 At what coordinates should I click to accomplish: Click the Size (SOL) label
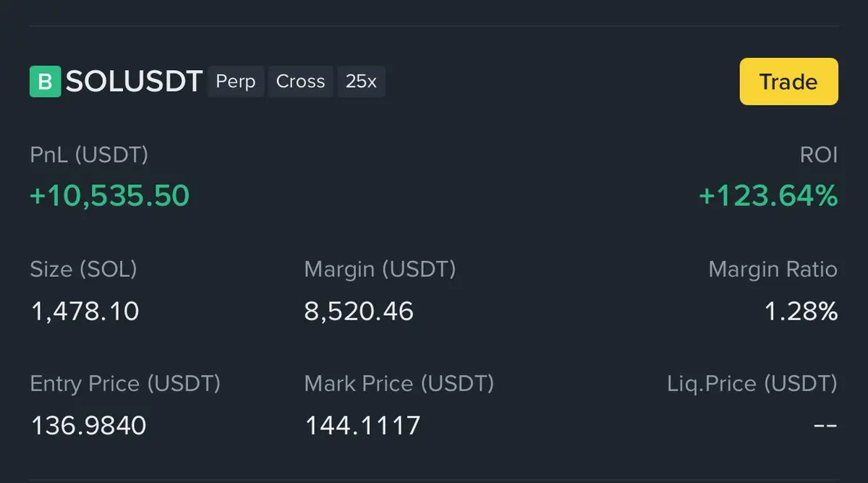[83, 269]
